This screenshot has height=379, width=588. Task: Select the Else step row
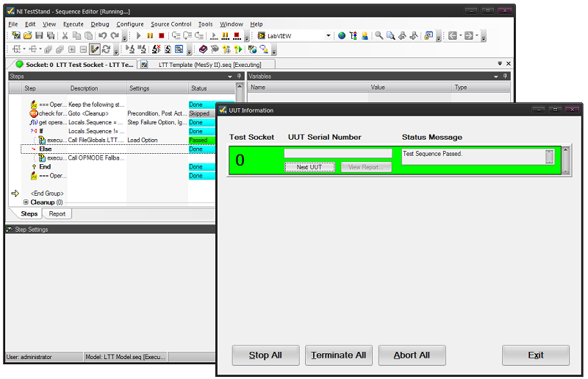[x=118, y=149]
